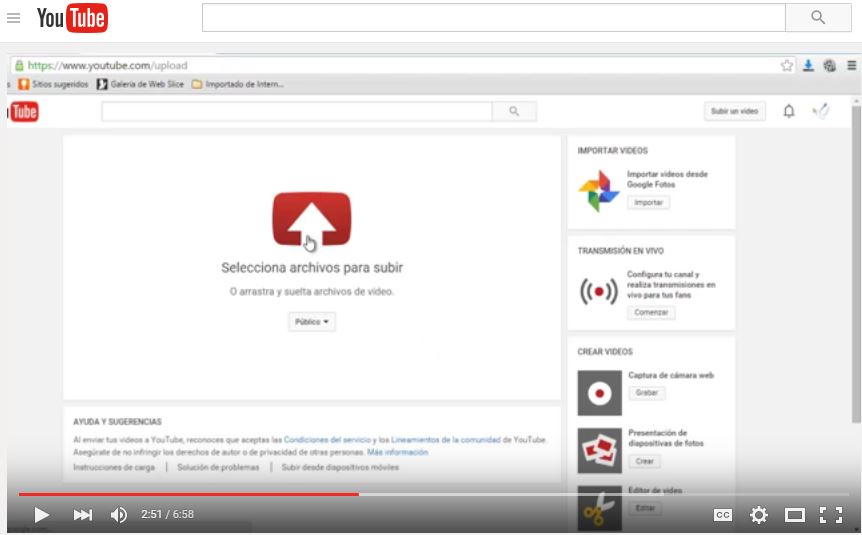Click the globe extension icon in browser toolbar
Viewport: 862px width, 535px height.
coord(830,65)
